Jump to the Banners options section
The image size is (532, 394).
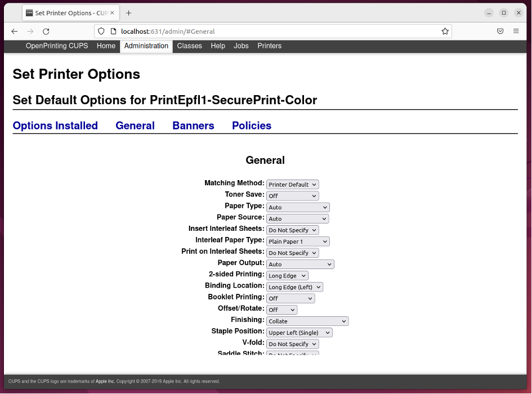pyautogui.click(x=193, y=126)
